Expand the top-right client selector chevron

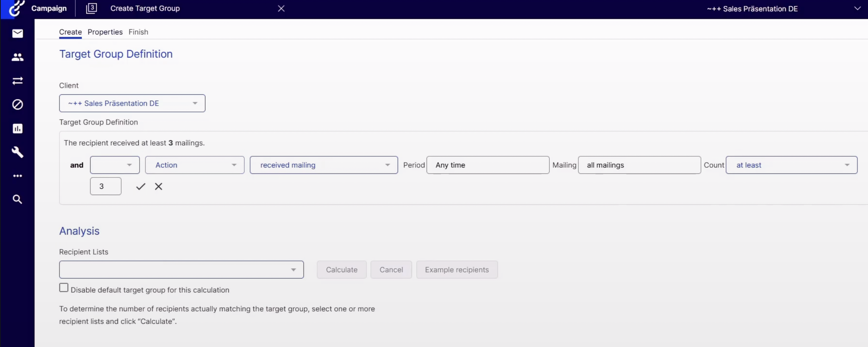(857, 9)
